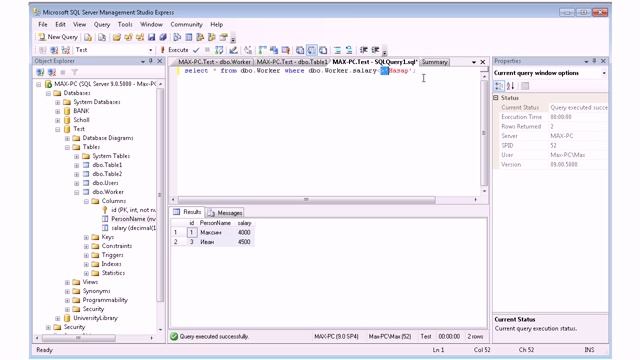Toggle auto-hide pin on Properties panel
Viewport: 640px width, 360px height.
pos(594,61)
